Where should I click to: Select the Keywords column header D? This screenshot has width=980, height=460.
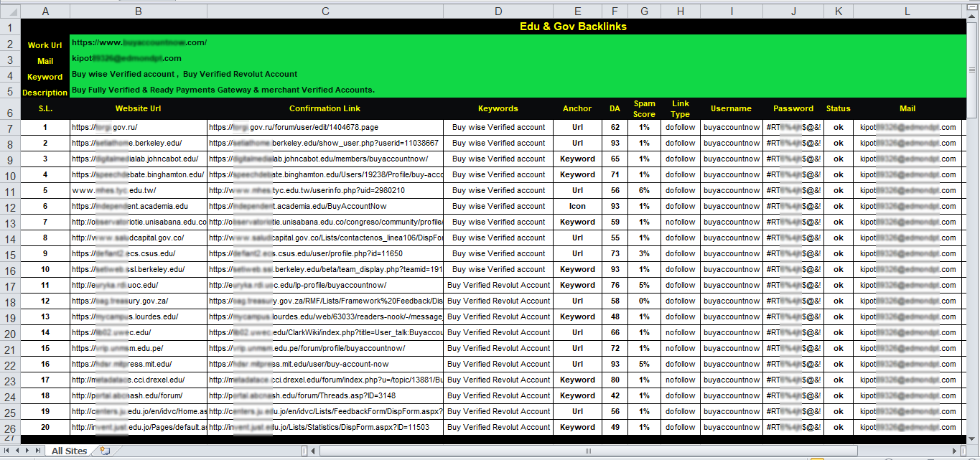498,11
